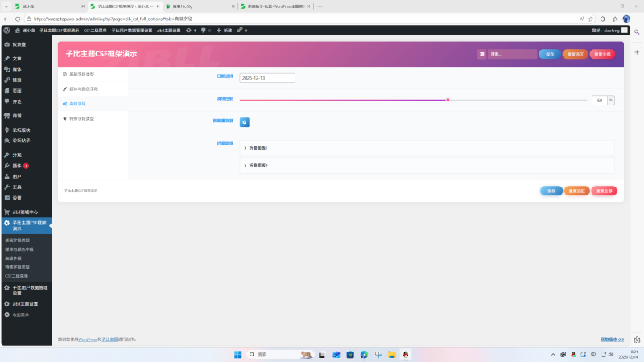Click the blue repeater add button
This screenshot has width=644, height=362.
coord(245,122)
